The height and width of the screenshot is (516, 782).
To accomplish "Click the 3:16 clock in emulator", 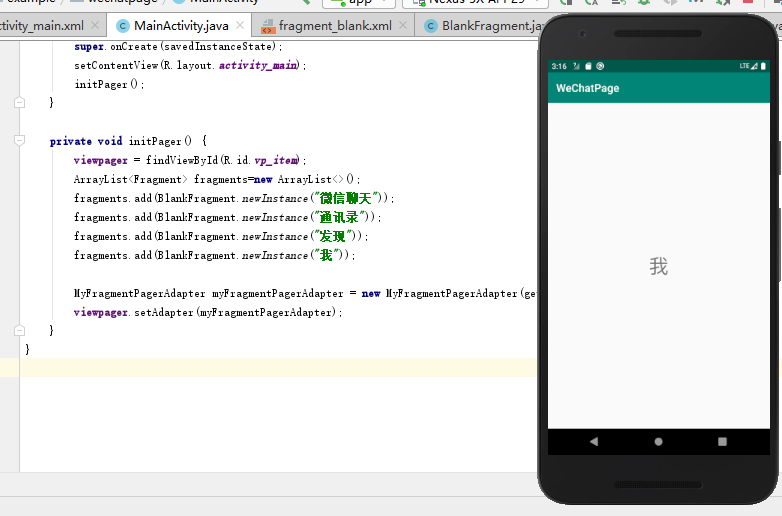I will tap(559, 66).
